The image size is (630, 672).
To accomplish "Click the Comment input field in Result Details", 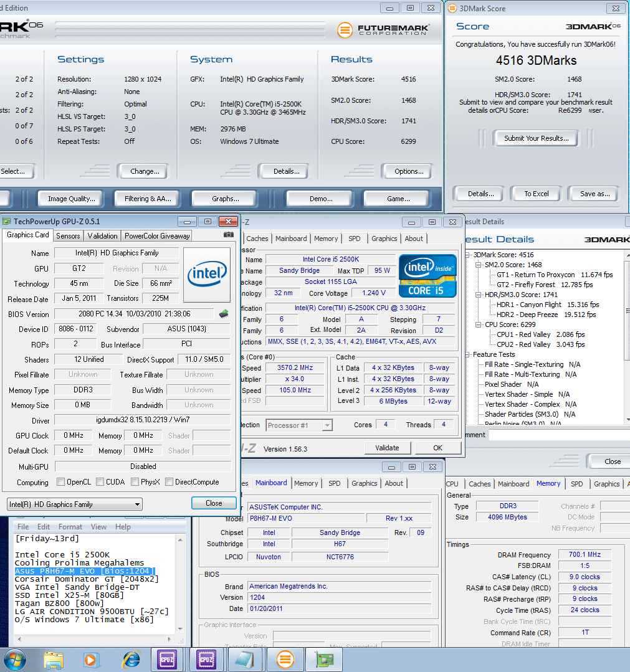I will (559, 435).
